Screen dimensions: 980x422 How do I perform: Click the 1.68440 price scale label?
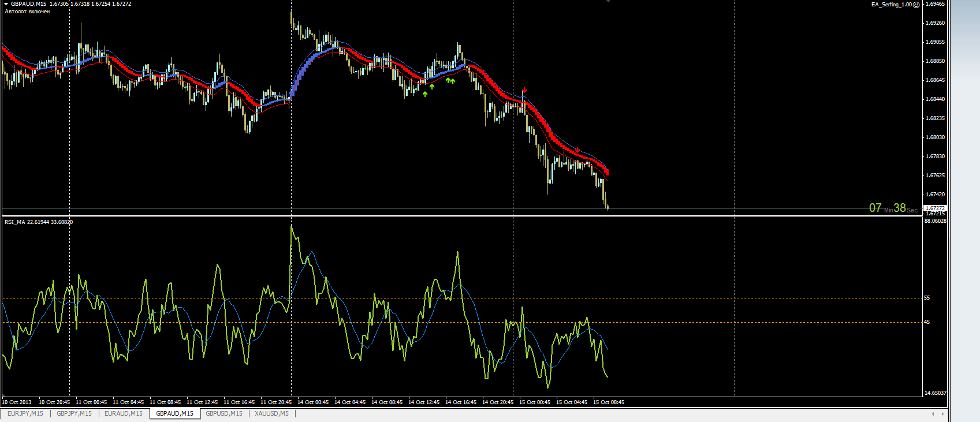[x=935, y=99]
